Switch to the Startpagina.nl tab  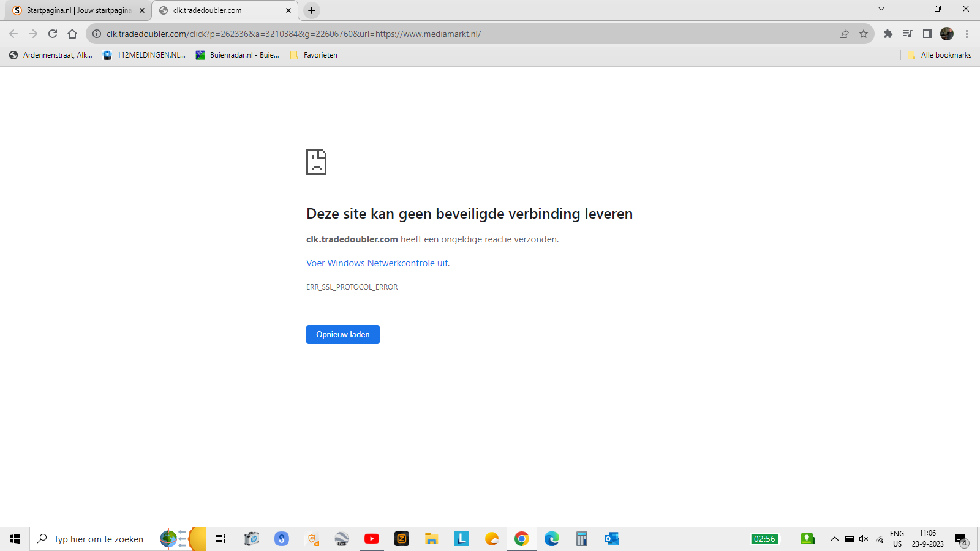click(x=77, y=10)
